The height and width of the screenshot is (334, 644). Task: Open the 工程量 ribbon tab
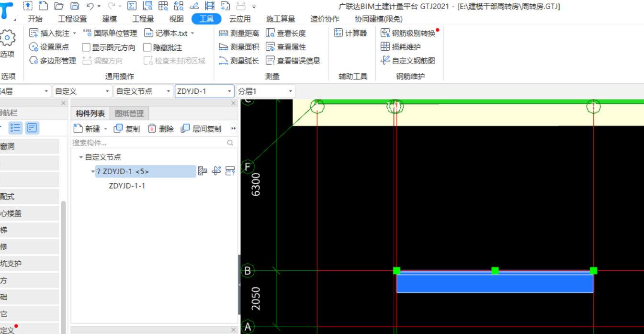click(143, 19)
